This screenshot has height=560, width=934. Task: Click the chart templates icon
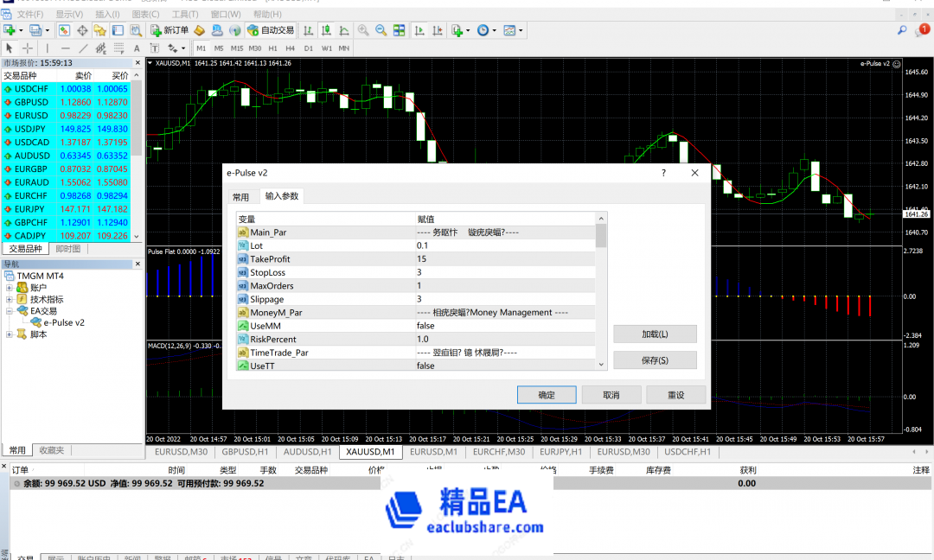coord(509,30)
